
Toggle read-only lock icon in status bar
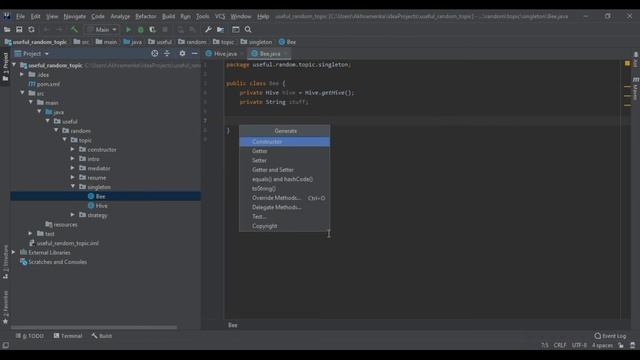coord(621,345)
